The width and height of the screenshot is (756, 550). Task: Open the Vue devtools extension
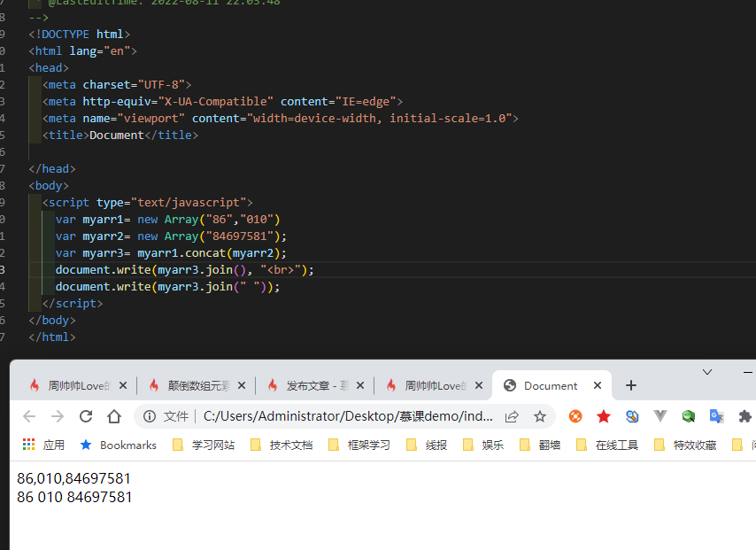click(x=660, y=416)
